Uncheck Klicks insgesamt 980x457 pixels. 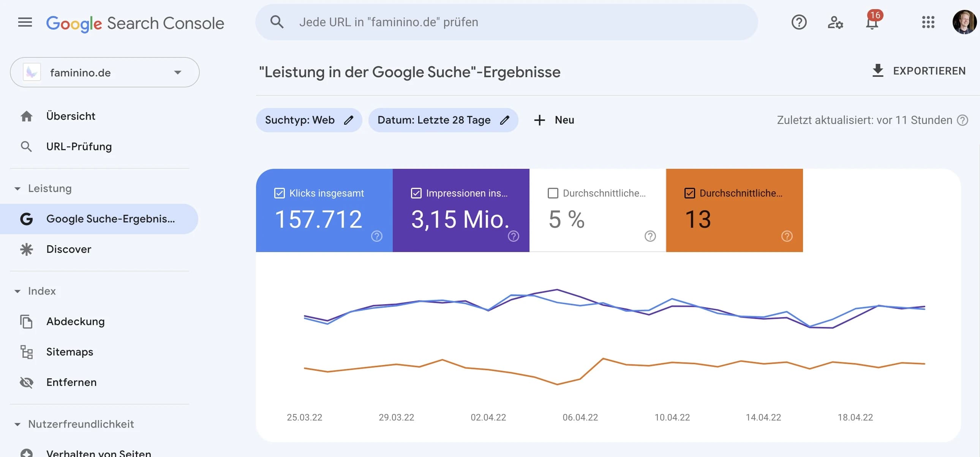(280, 193)
